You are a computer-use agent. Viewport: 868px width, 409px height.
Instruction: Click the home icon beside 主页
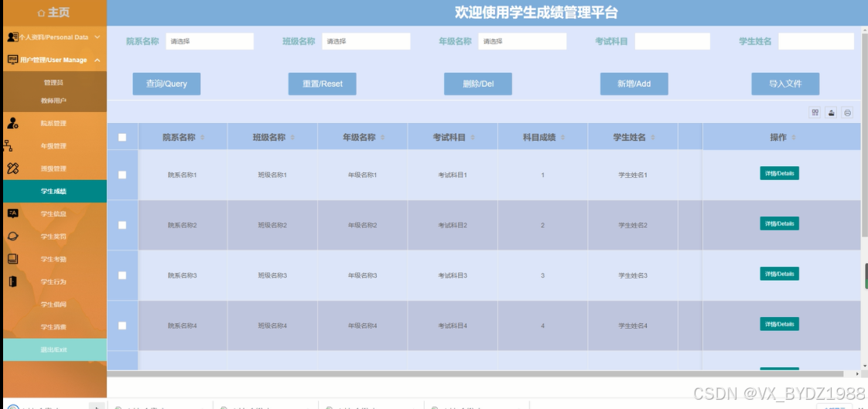[41, 13]
